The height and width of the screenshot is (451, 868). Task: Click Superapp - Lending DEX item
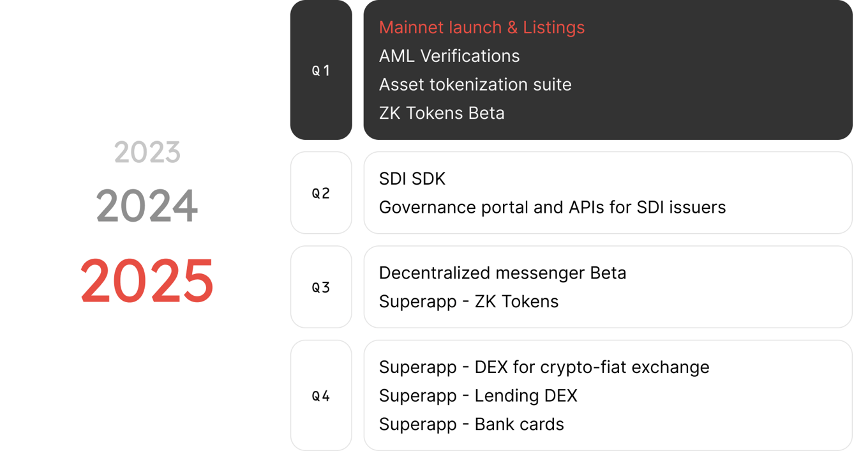[478, 396]
